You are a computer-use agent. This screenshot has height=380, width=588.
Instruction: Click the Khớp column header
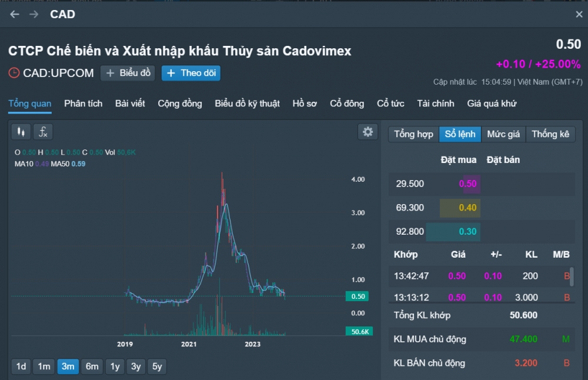406,254
